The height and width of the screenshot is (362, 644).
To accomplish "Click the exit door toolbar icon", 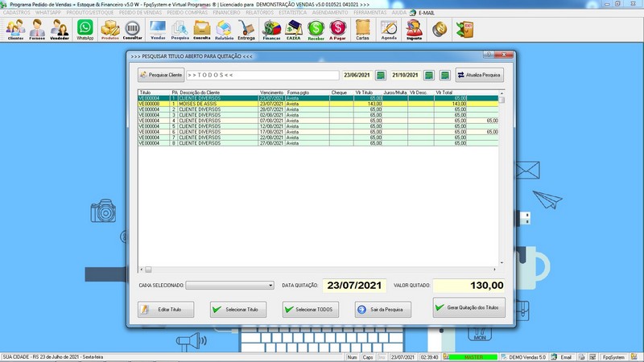I will pyautogui.click(x=465, y=30).
